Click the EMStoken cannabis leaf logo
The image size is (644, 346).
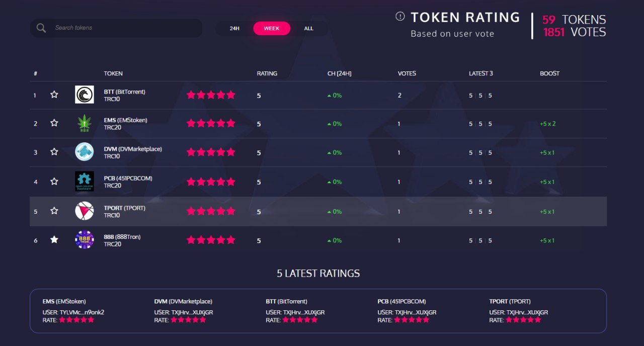point(85,123)
